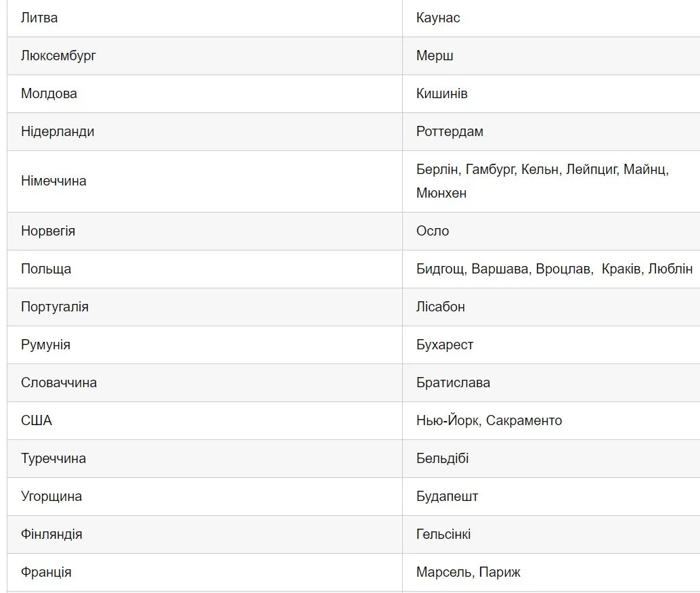Select the Каунас city cell
700x593 pixels.
(x=438, y=18)
